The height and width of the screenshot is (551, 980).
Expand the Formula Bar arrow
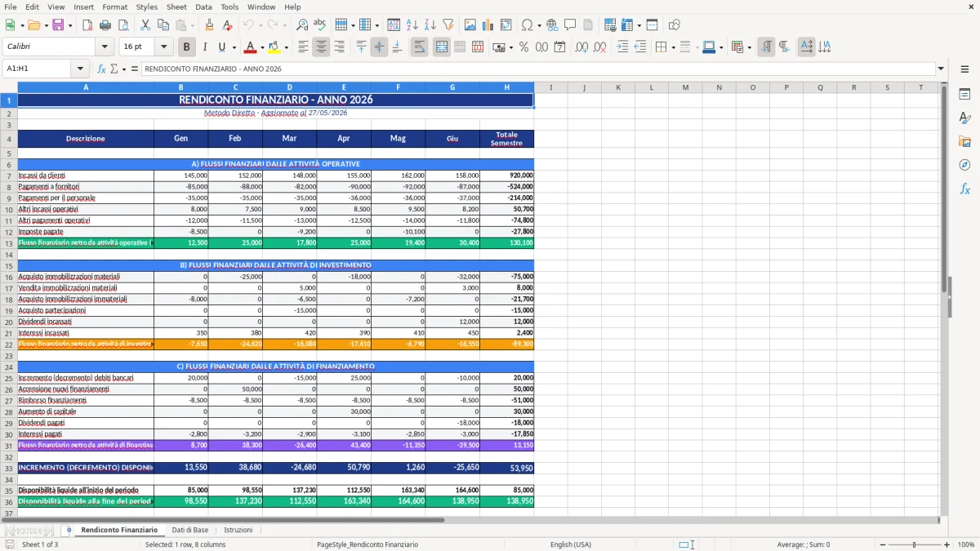(x=941, y=69)
